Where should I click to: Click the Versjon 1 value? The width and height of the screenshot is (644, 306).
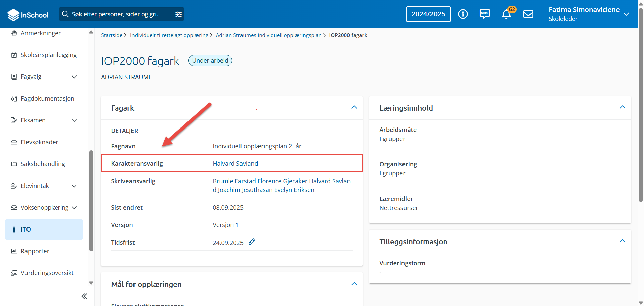225,225
